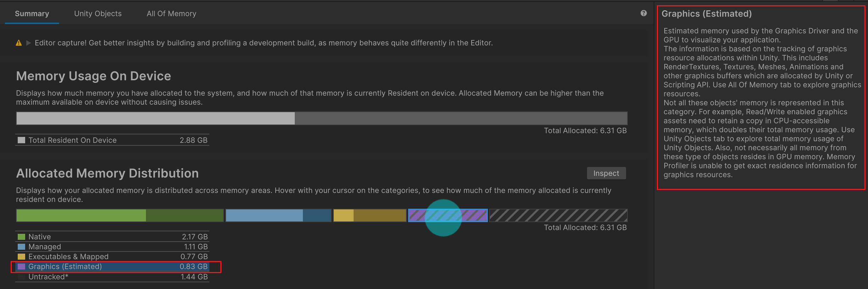Open the All Of Memory tab
868x289 pixels.
tap(171, 14)
